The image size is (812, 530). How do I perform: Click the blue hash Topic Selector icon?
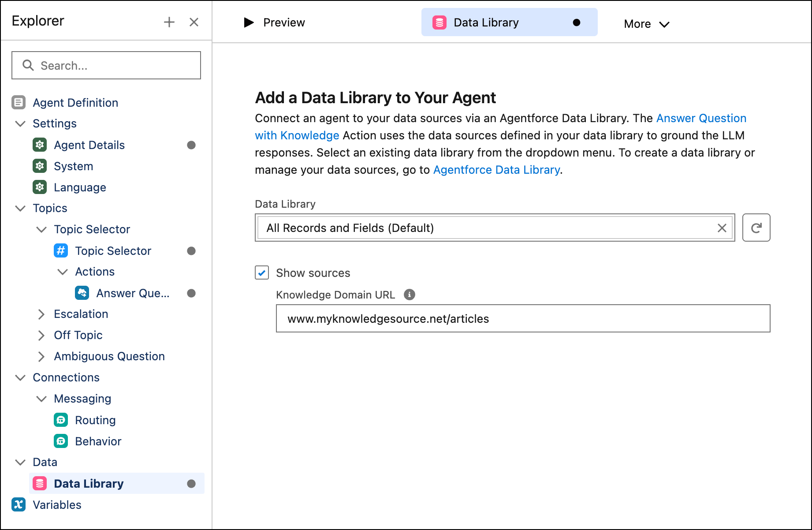[x=61, y=250]
